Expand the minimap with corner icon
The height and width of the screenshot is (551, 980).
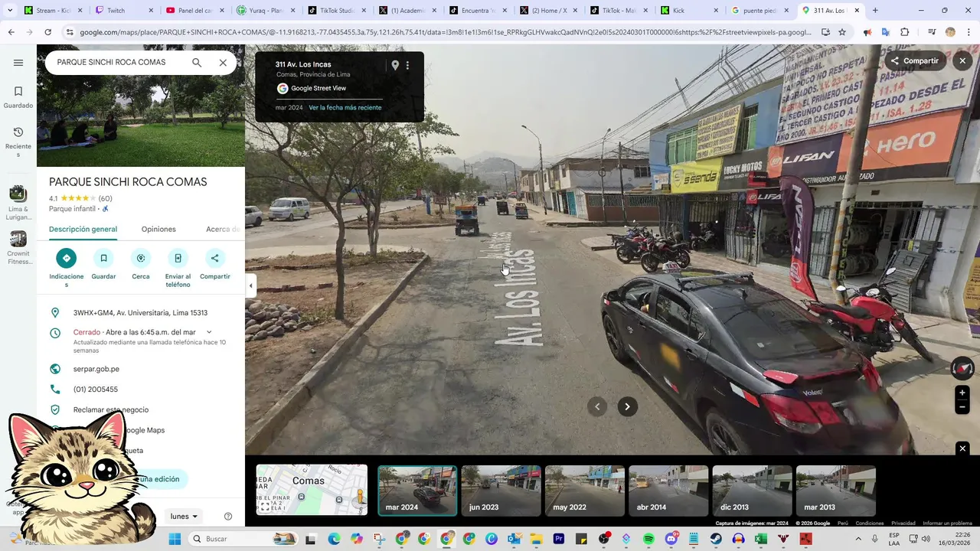[265, 507]
